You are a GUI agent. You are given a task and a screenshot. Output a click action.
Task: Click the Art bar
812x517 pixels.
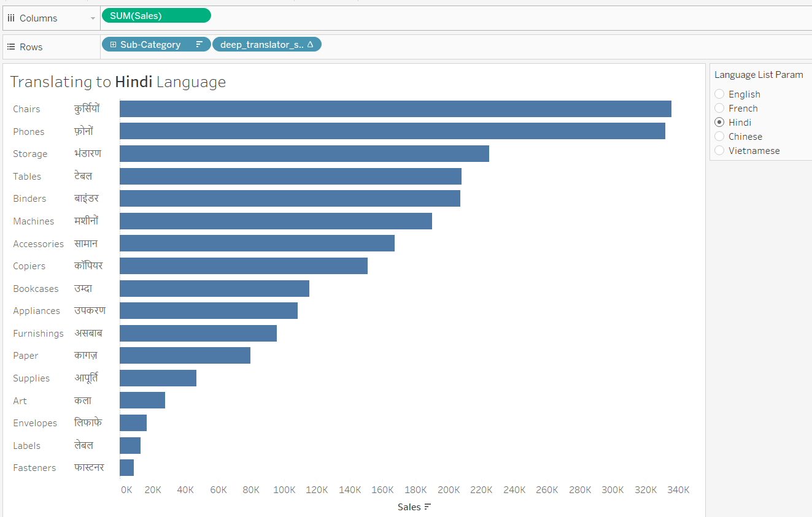[x=142, y=400]
